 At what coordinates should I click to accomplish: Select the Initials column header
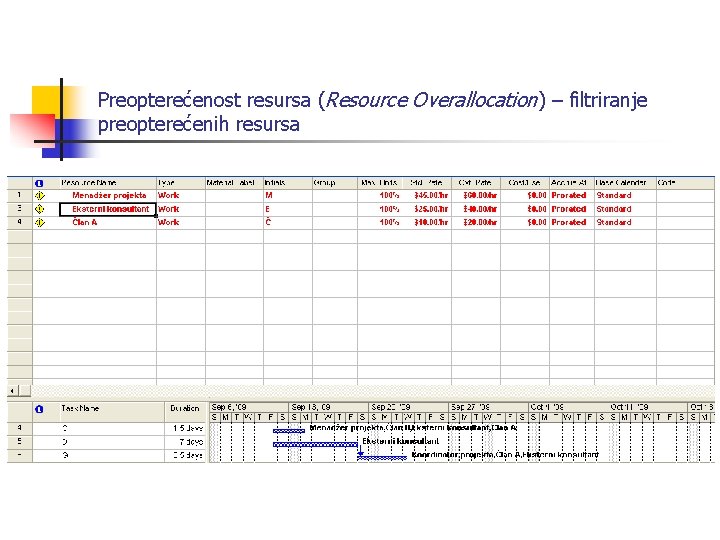[x=288, y=183]
